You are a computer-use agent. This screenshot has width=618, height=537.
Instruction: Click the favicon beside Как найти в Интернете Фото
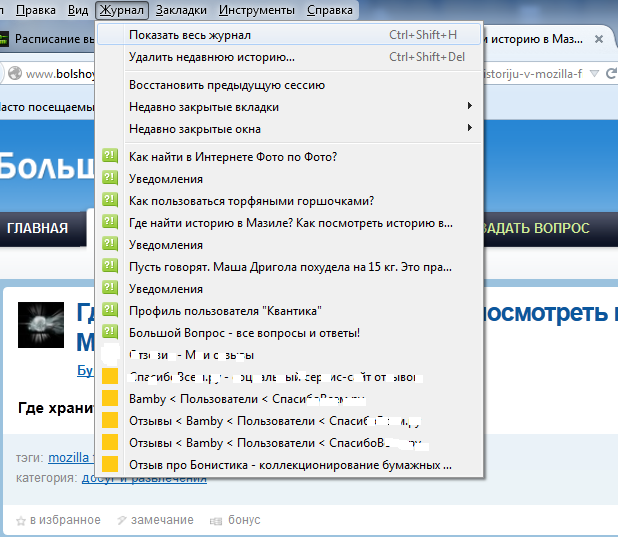[110, 156]
